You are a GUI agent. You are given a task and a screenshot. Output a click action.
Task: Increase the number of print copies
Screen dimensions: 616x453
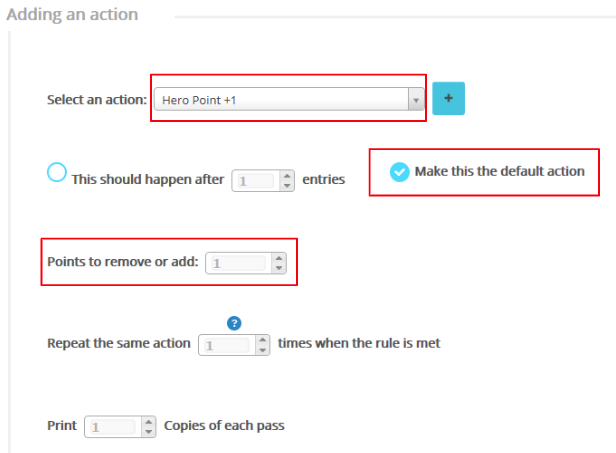point(149,422)
